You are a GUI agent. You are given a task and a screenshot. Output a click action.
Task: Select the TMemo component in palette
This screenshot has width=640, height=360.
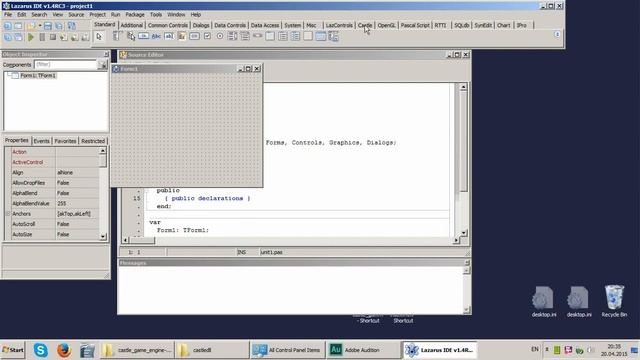click(x=182, y=36)
